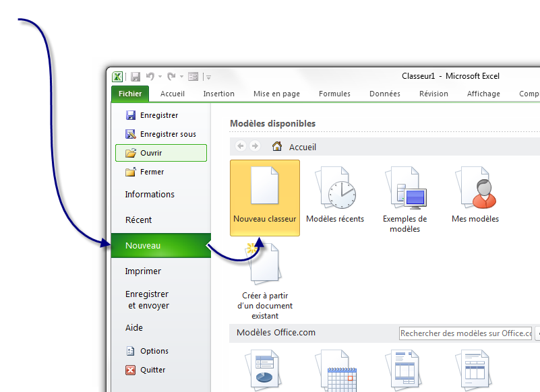
Task: Click the save icon in Quick Access toolbar
Action: [x=135, y=77]
